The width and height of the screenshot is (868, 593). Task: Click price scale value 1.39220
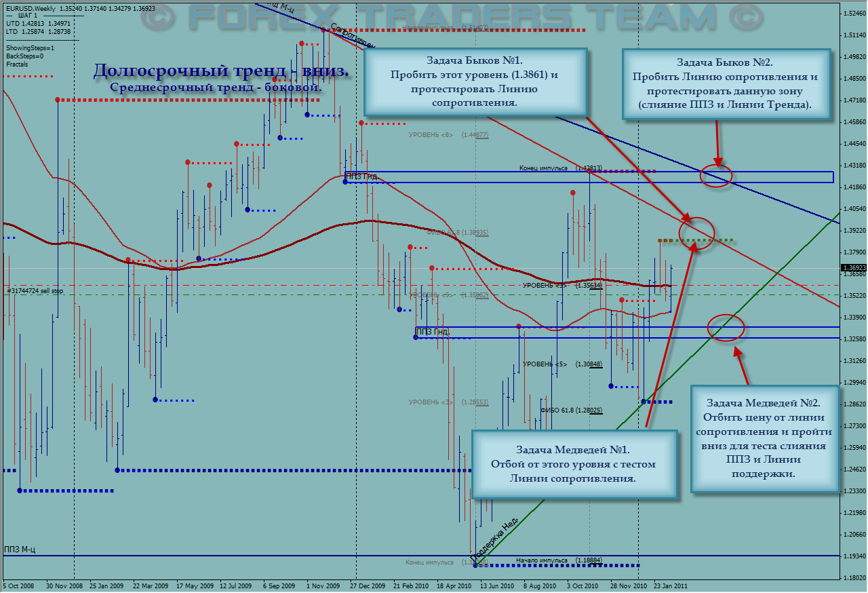pyautogui.click(x=854, y=231)
